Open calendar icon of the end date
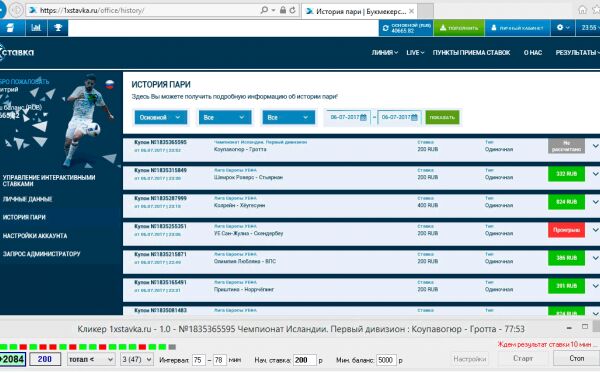The height and width of the screenshot is (373, 600). [x=414, y=117]
